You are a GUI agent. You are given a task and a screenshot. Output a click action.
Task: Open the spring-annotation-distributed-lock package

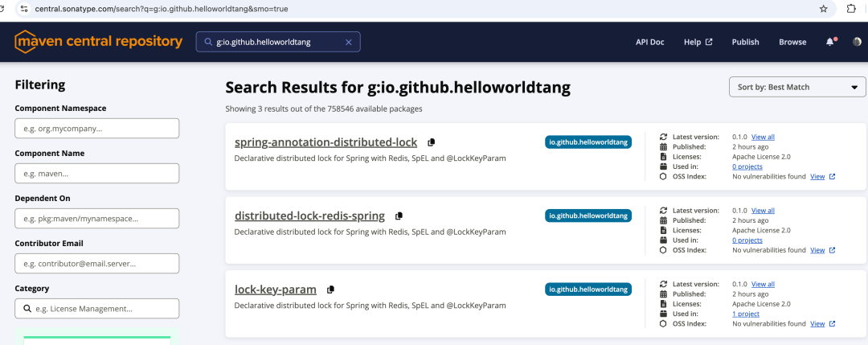coord(325,142)
